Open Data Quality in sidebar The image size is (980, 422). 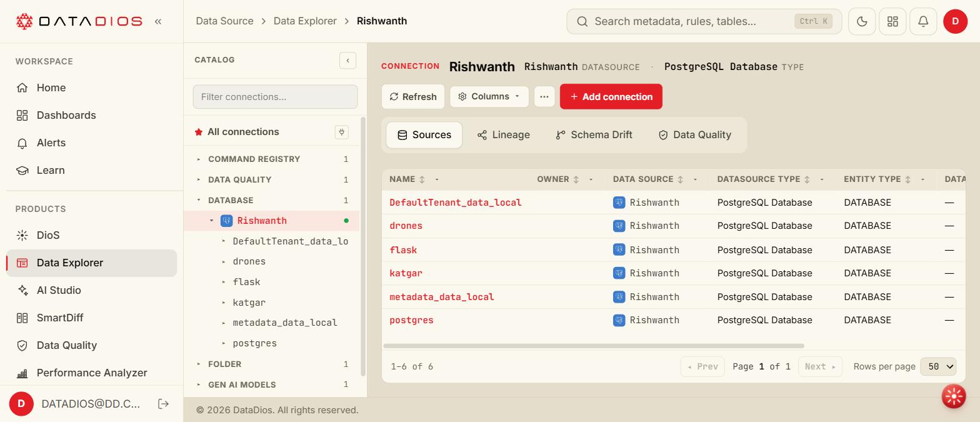point(91,345)
